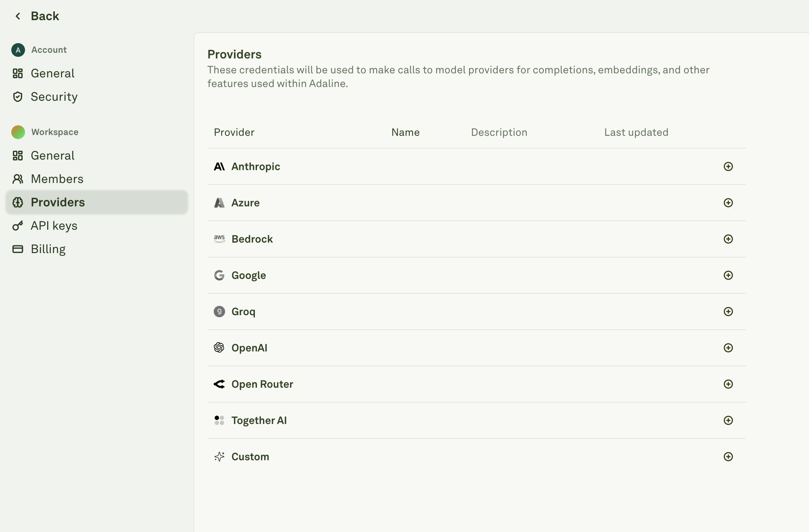
Task: Click the Google G logo
Action: coord(219,275)
